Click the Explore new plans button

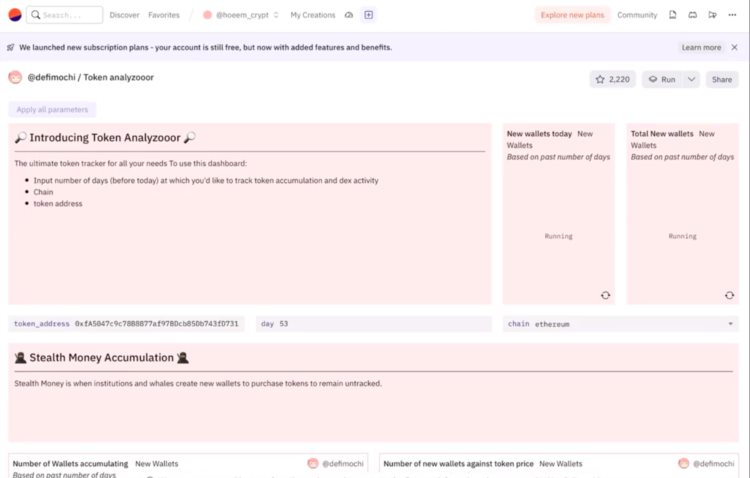[x=573, y=15]
